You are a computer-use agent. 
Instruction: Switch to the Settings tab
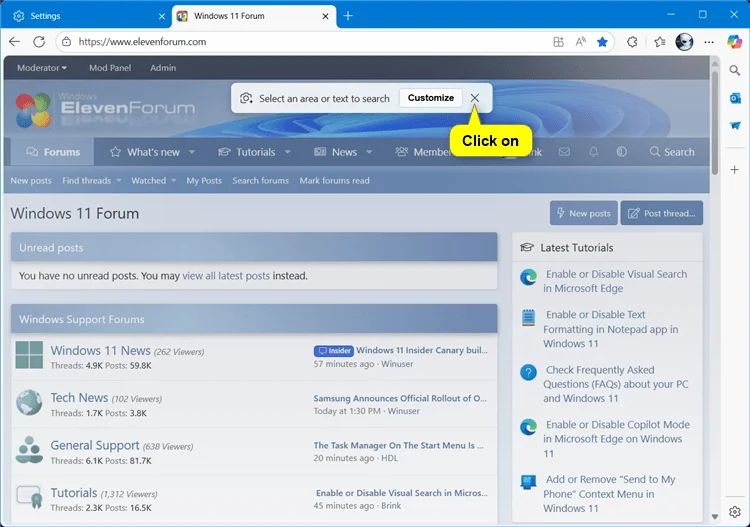tap(86, 16)
